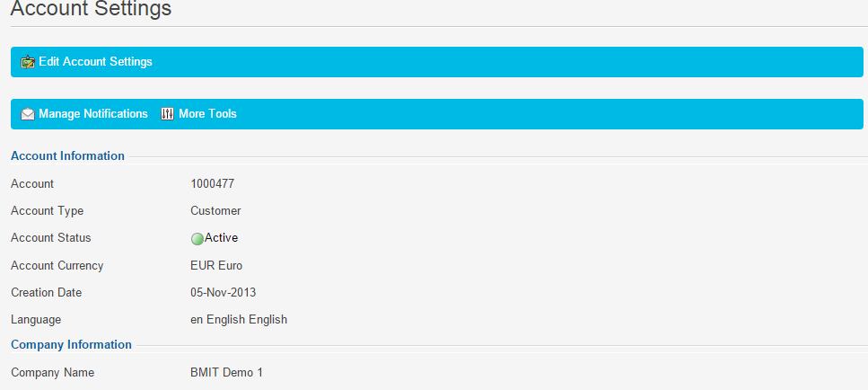Click the Account Settings page title
This screenshot has height=390, width=868.
pyautogui.click(x=91, y=8)
